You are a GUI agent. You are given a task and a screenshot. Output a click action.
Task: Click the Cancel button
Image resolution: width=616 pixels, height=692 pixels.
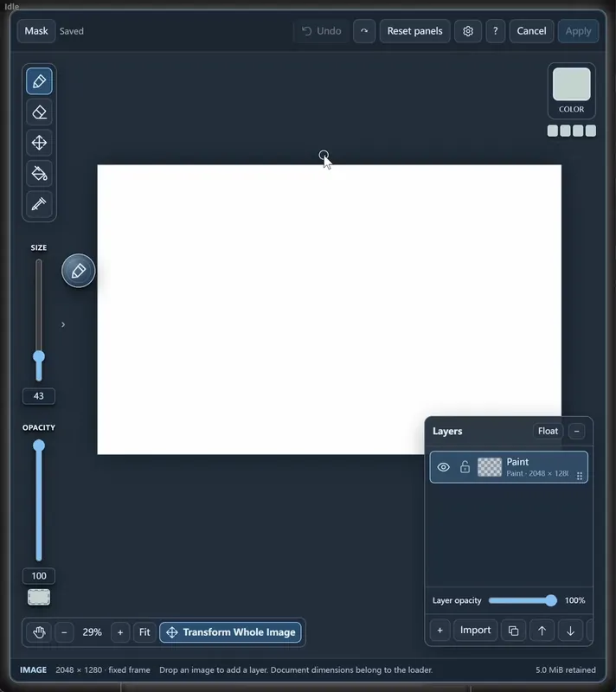tap(531, 31)
